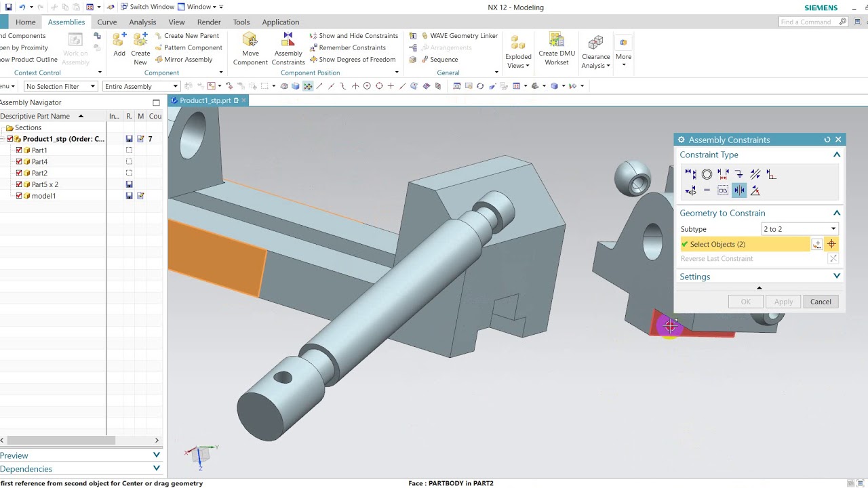
Task: Open the Application ribbon tab
Action: [x=280, y=22]
